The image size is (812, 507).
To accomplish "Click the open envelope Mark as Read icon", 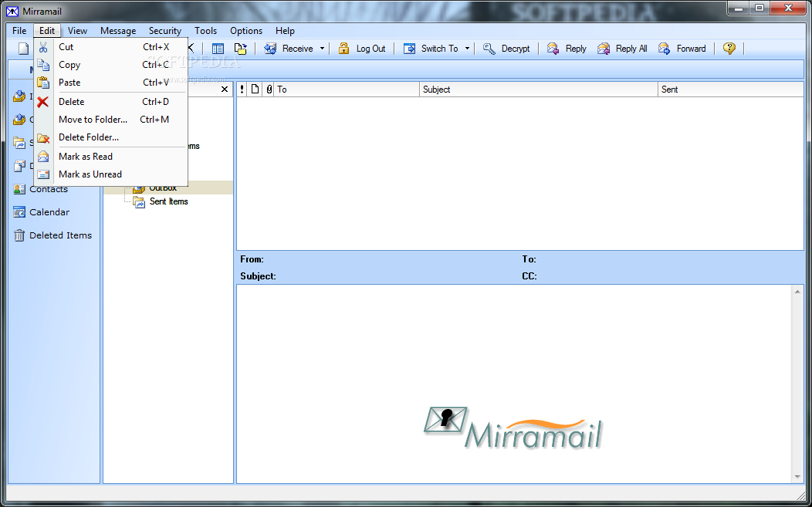I will click(x=43, y=157).
